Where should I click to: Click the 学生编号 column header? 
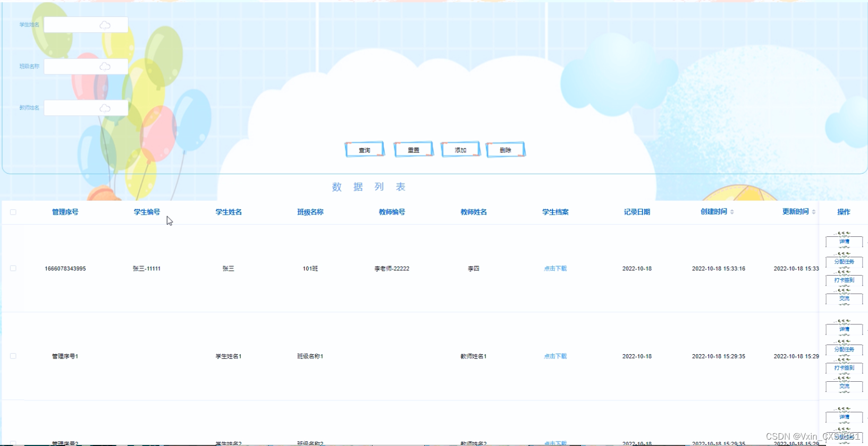[x=147, y=212]
